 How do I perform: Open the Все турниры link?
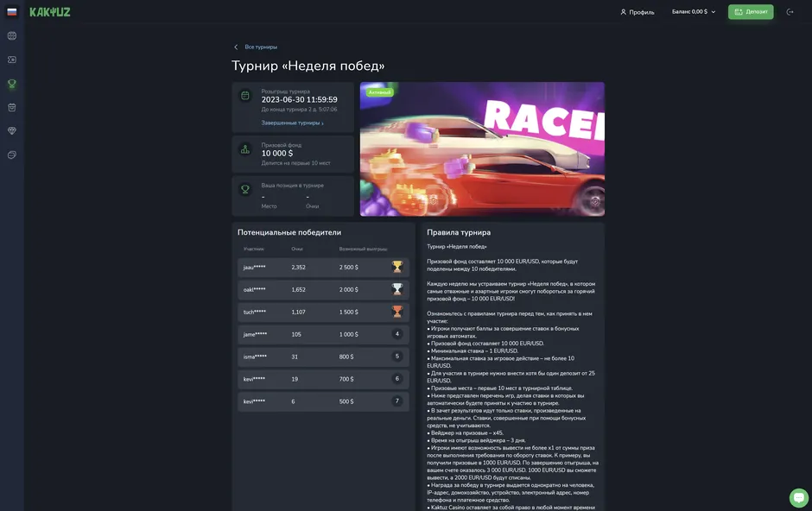[x=261, y=47]
